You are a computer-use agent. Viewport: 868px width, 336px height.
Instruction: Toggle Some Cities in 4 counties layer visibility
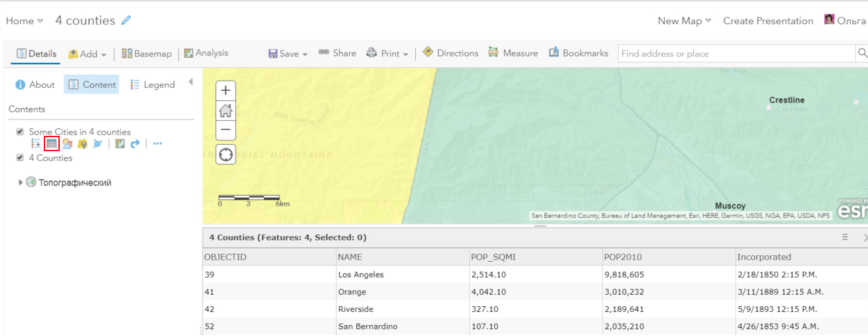point(20,131)
